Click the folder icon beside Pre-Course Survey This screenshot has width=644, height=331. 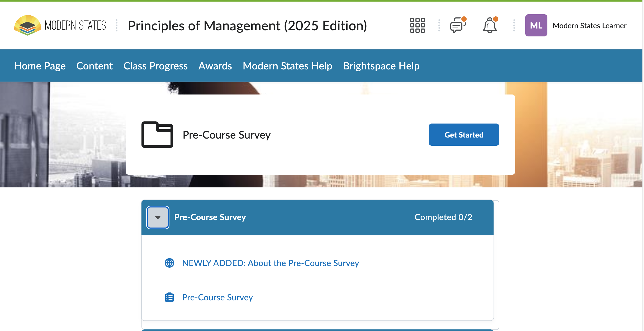click(157, 135)
